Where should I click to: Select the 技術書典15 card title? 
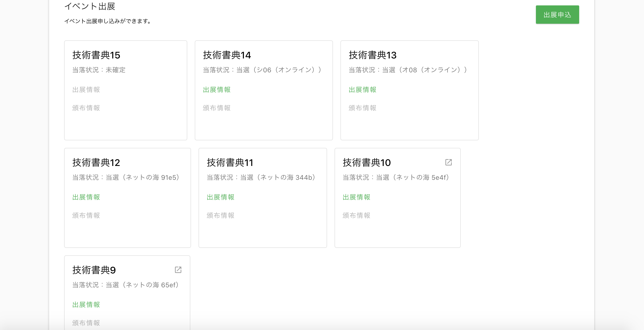(x=96, y=55)
